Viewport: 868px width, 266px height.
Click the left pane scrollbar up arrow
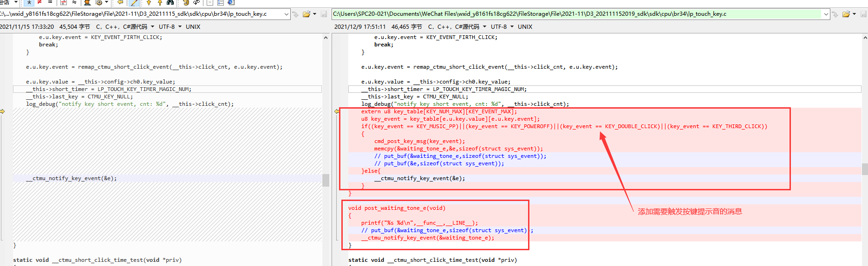pyautogui.click(x=326, y=38)
